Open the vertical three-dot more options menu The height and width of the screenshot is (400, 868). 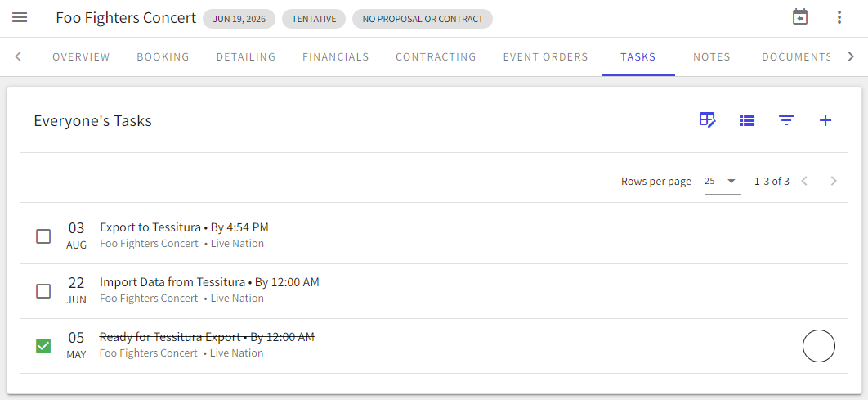coord(839,18)
